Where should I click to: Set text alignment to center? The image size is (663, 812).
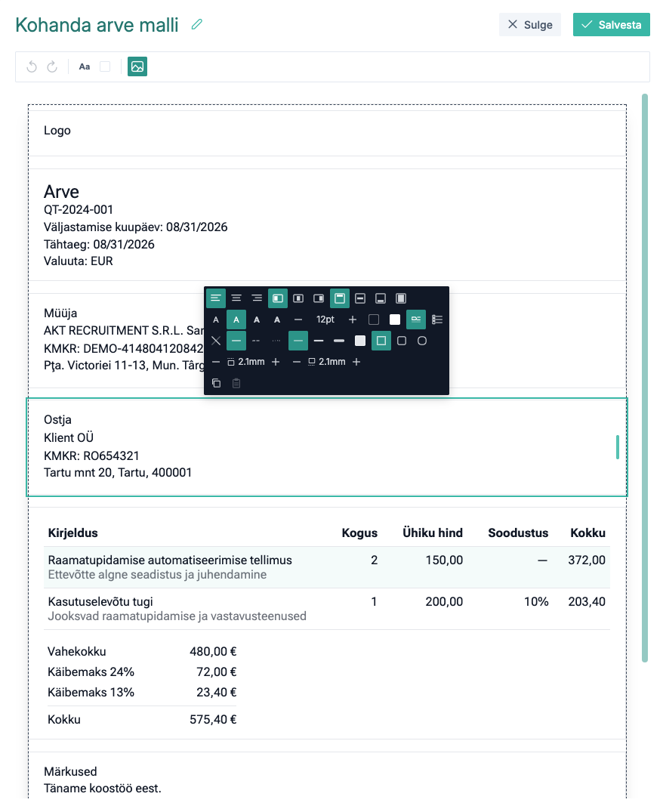[x=236, y=298]
